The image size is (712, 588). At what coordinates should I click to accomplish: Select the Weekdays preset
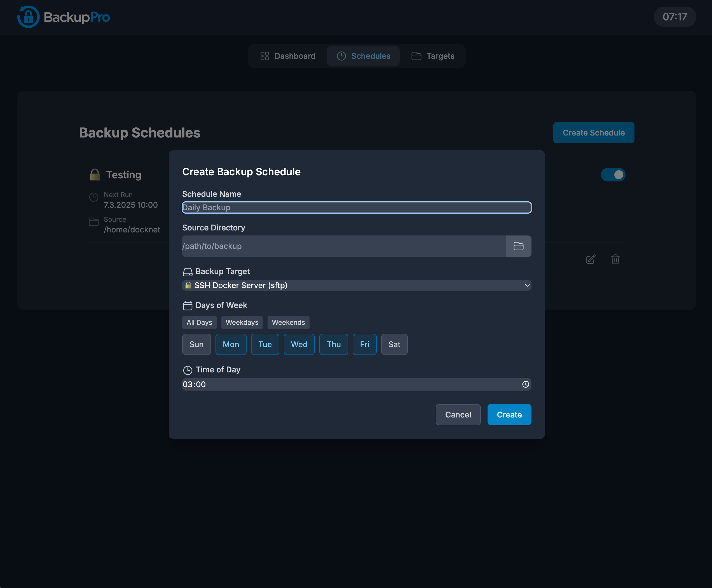click(x=242, y=323)
